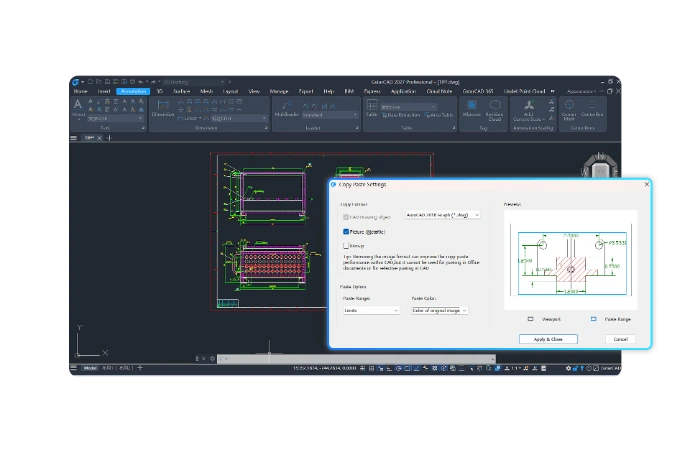The height and width of the screenshot is (453, 690).
Task: Add a new drawing tab with plus icon
Action: tap(110, 138)
